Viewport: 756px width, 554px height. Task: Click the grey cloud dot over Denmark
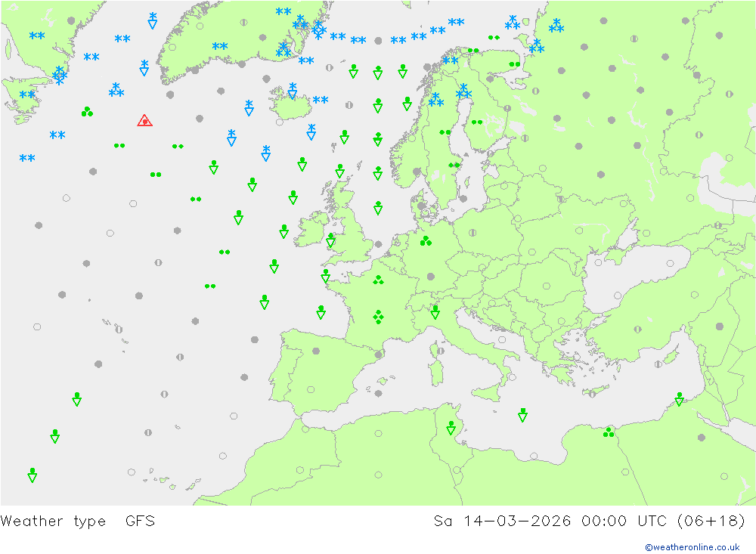pyautogui.click(x=421, y=206)
